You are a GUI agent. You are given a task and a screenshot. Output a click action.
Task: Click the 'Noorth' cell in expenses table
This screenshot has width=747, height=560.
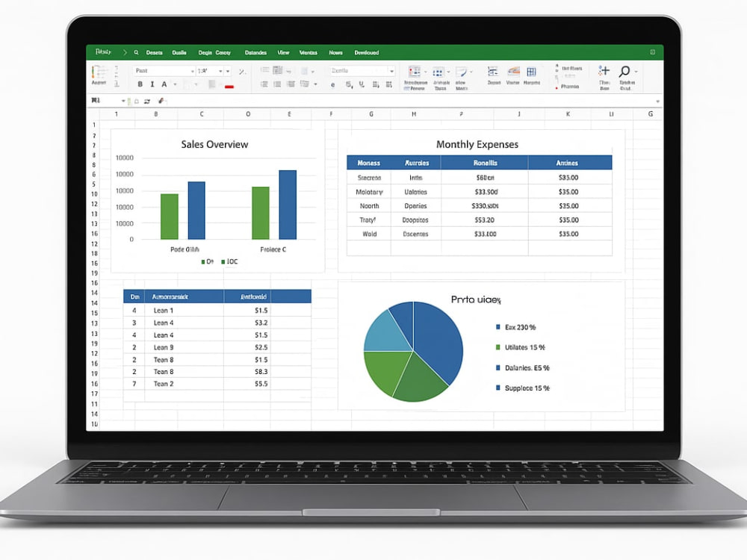[x=369, y=206]
